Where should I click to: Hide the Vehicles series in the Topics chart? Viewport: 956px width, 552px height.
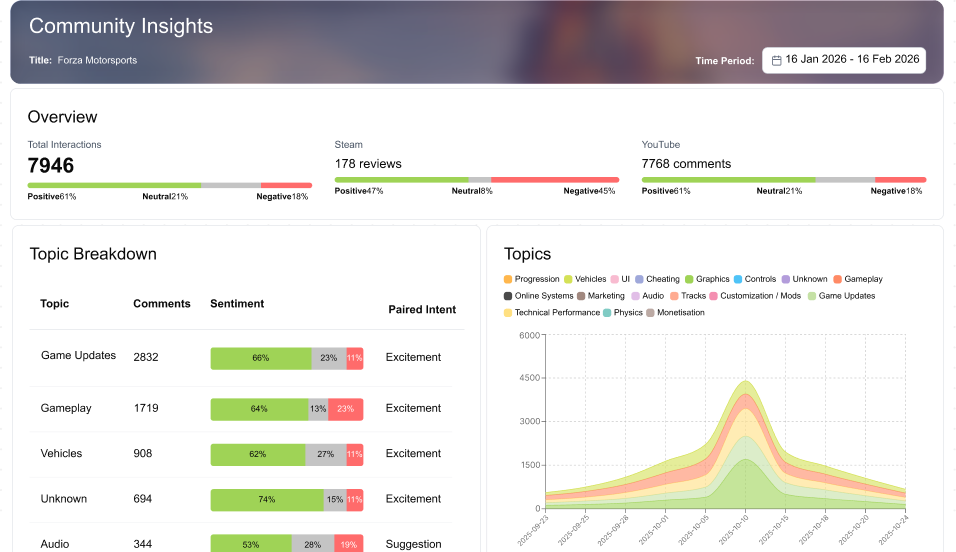[585, 279]
